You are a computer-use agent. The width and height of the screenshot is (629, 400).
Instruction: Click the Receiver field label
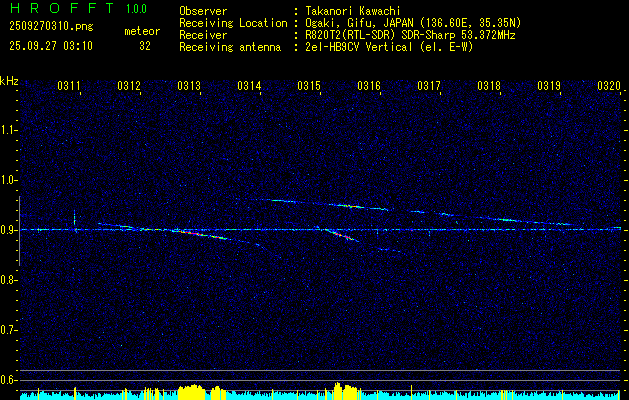point(203,35)
